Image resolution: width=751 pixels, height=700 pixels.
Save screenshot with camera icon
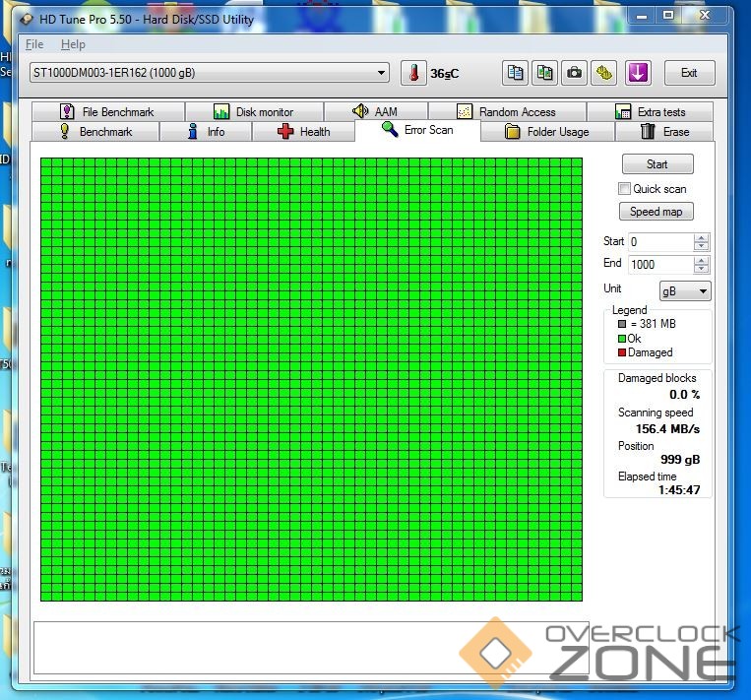tap(574, 73)
